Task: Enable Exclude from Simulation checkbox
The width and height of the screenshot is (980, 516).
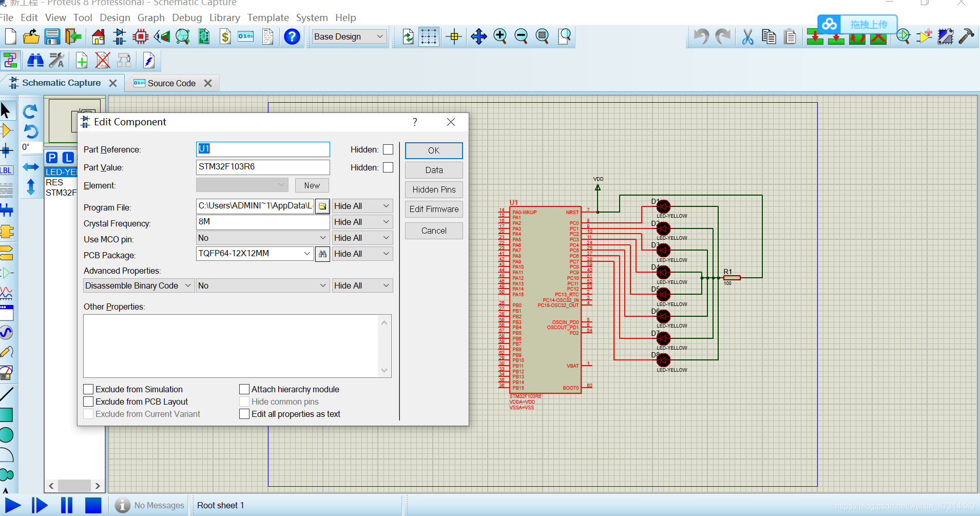Action: (89, 389)
